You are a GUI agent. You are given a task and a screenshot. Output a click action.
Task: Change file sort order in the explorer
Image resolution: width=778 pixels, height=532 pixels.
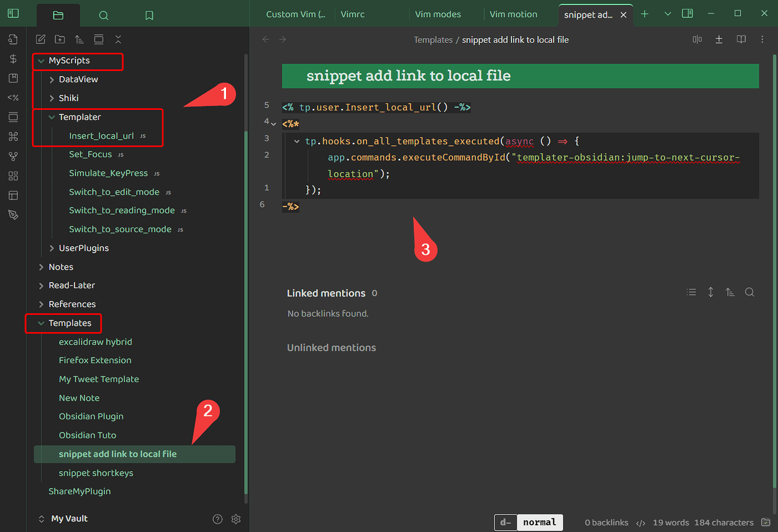[79, 39]
